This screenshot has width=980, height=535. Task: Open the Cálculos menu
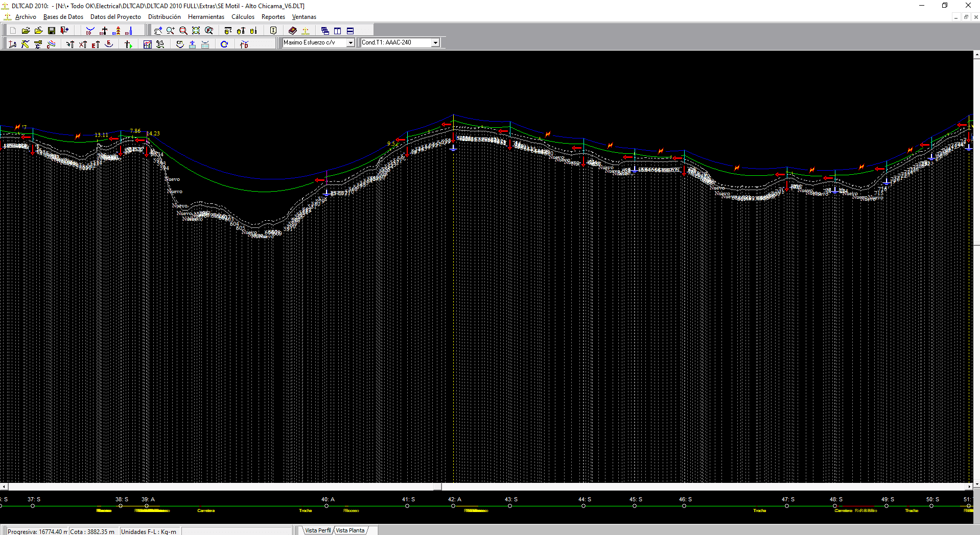pyautogui.click(x=243, y=17)
